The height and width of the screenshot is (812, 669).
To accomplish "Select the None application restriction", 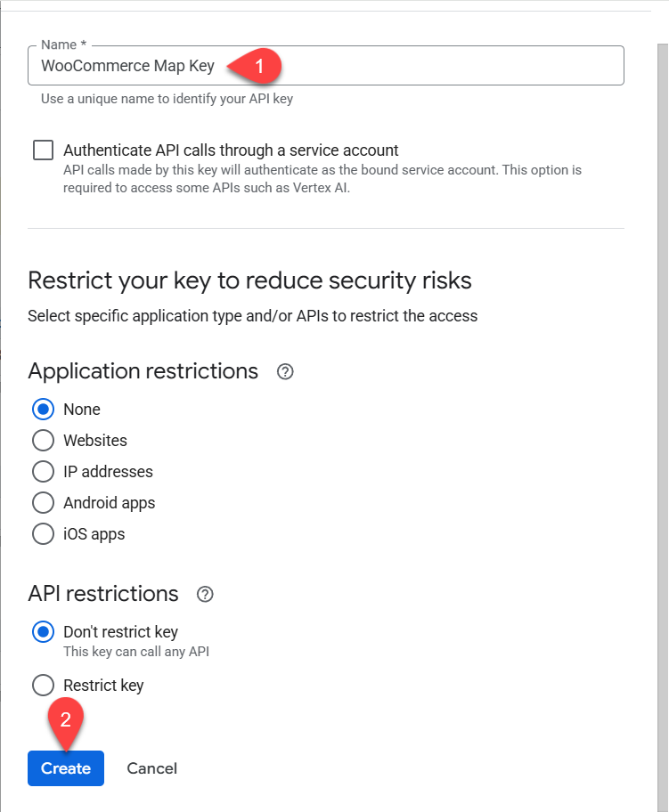I will [43, 410].
